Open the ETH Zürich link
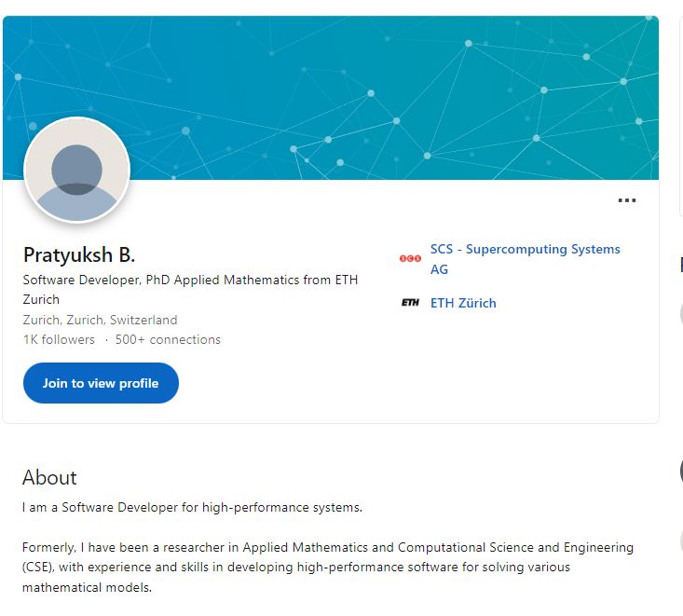Viewport: 683px width, 616px height. [x=463, y=303]
